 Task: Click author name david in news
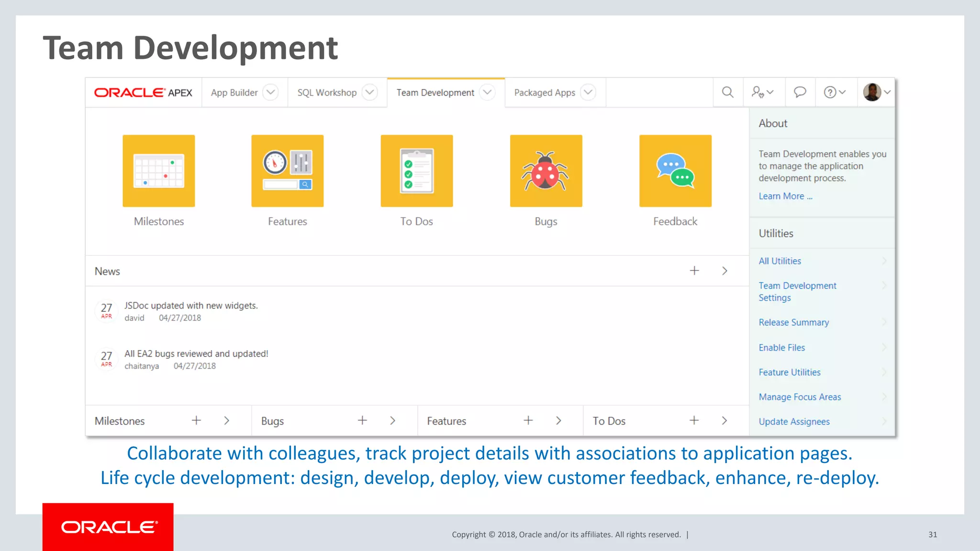click(x=134, y=318)
